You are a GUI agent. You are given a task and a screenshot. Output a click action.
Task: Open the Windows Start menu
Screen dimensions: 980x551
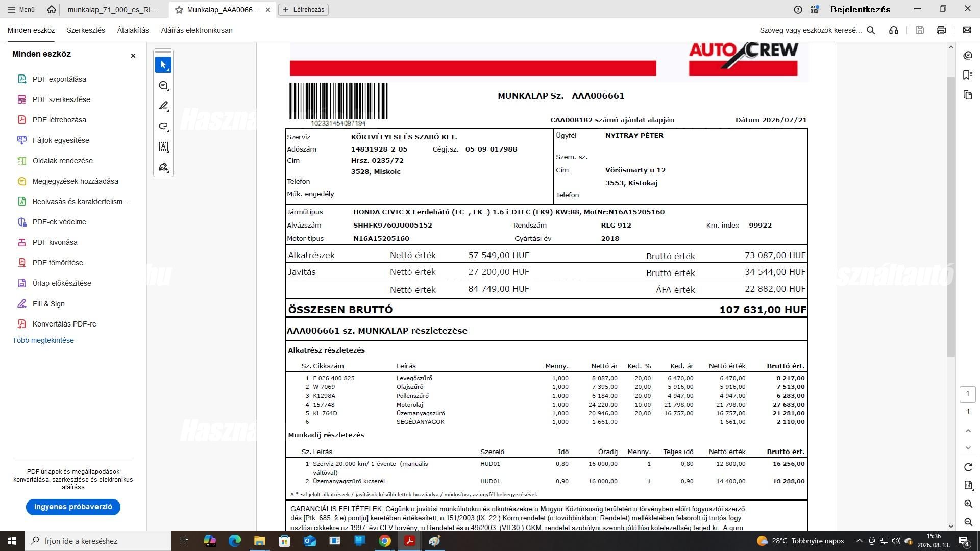pos(12,541)
